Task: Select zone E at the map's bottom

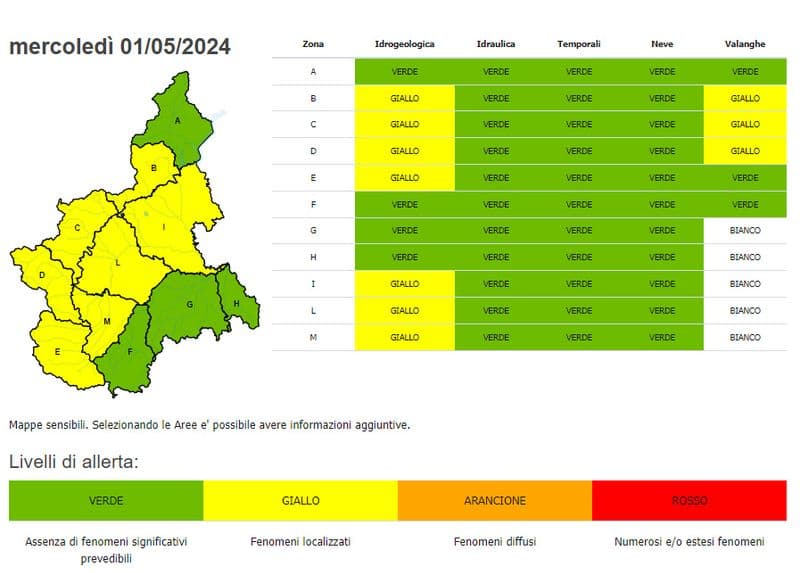Action: pos(58,352)
